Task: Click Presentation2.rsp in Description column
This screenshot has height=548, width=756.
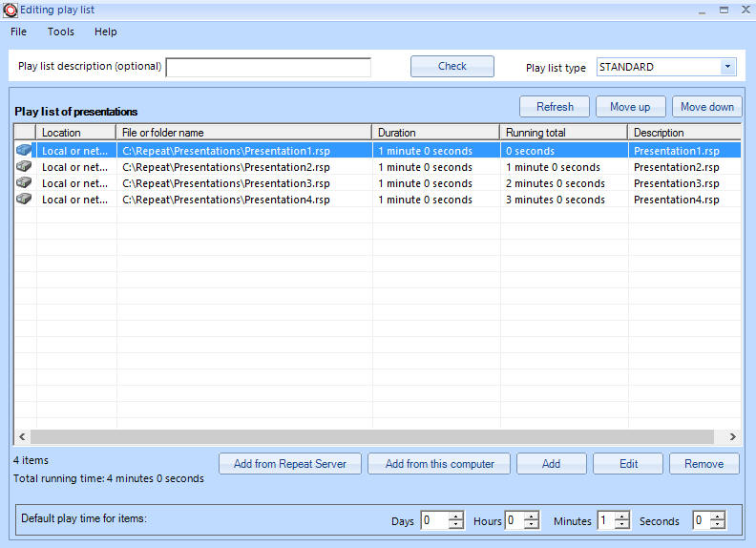Action: click(x=677, y=167)
